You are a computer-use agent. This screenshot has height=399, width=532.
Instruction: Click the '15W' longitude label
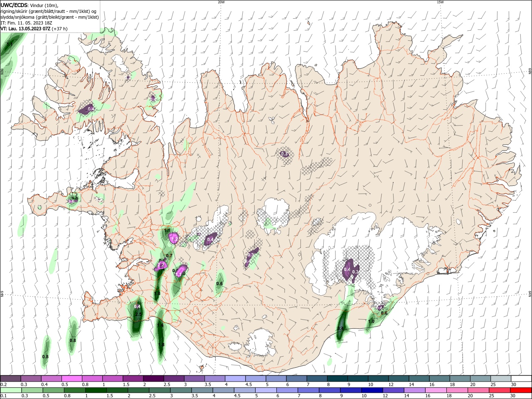pos(440,2)
